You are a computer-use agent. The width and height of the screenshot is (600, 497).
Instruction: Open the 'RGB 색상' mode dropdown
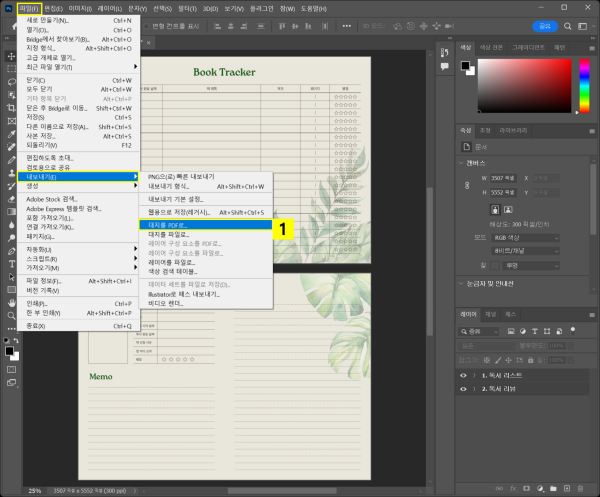[x=525, y=238]
